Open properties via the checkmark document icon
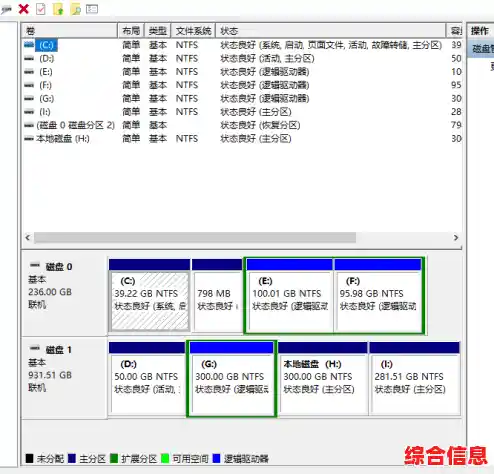 [41, 9]
